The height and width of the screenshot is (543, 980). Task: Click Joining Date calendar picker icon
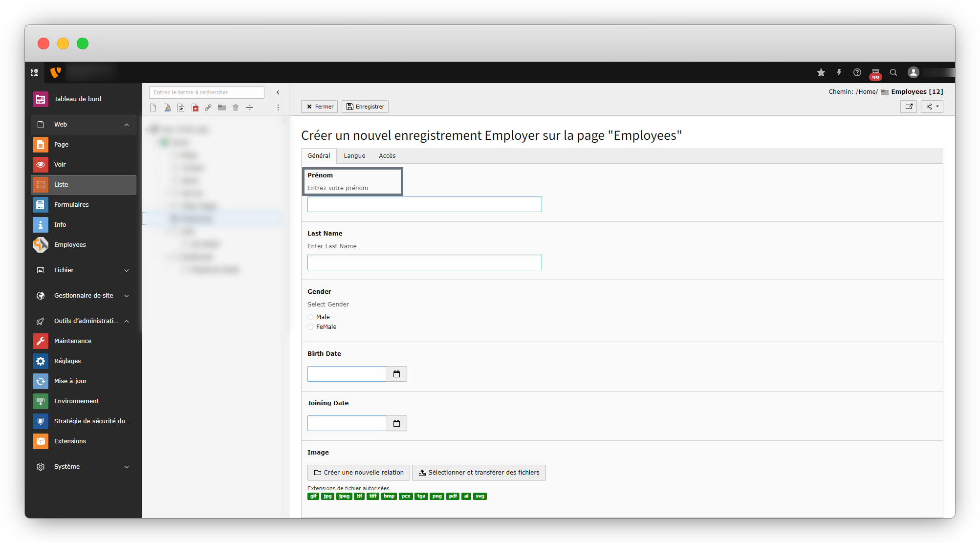(x=396, y=423)
